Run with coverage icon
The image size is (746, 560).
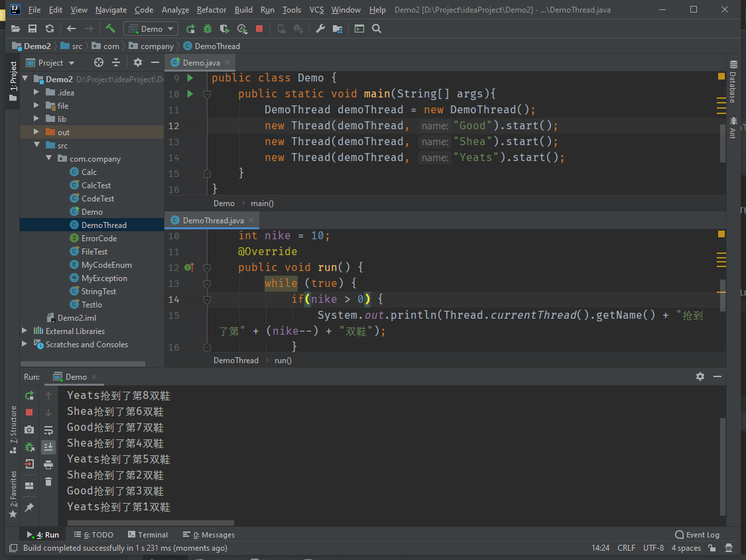[225, 29]
